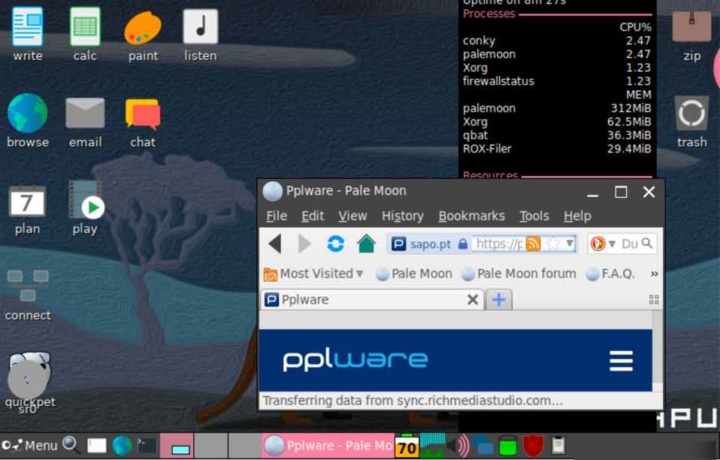
Task: Go to the browser home page
Action: click(x=366, y=243)
